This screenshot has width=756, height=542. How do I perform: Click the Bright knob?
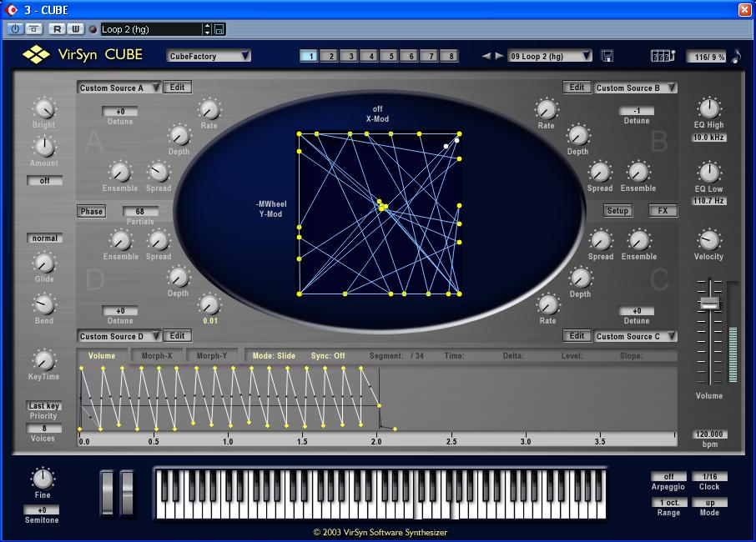(44, 108)
